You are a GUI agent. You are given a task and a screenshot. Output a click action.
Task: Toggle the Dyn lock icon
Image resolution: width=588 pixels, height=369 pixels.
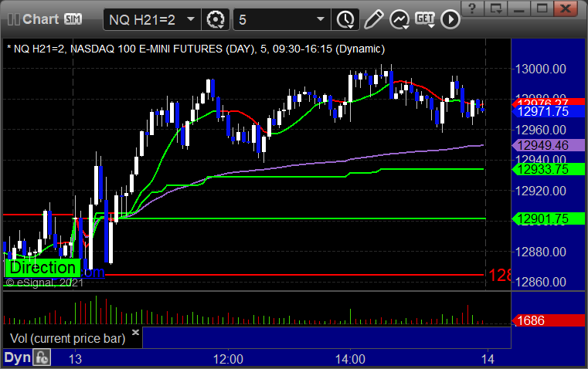click(42, 357)
